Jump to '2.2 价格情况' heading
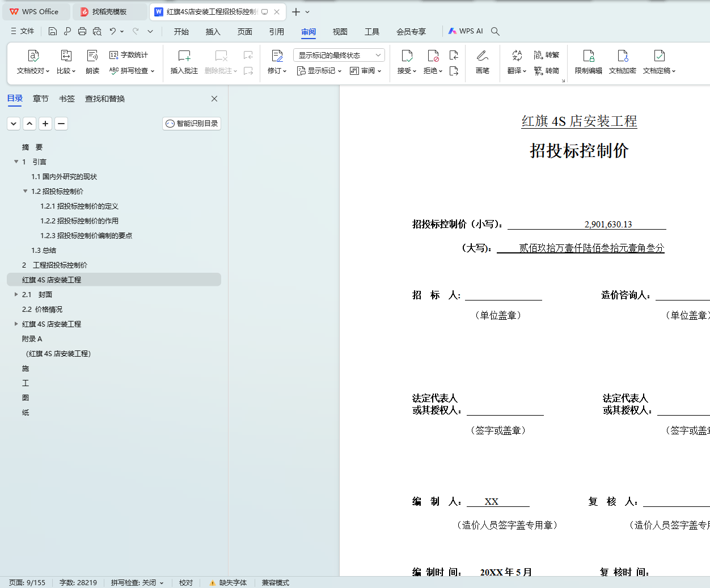 (42, 309)
